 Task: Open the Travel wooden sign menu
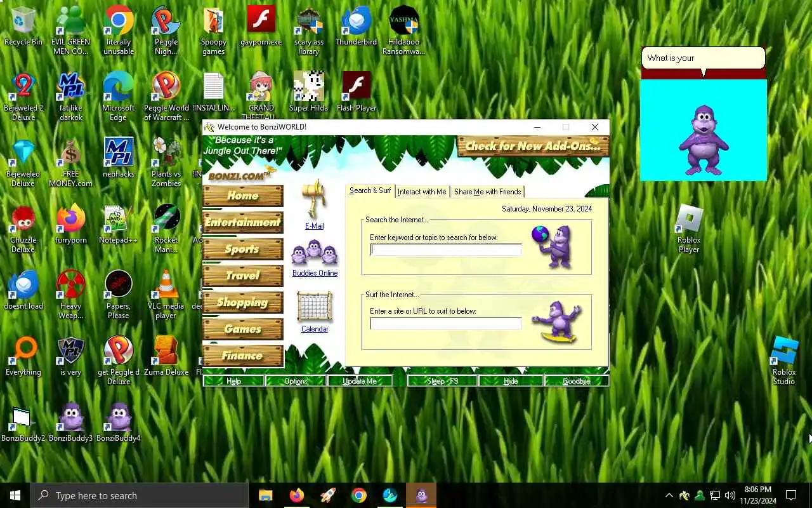(243, 276)
